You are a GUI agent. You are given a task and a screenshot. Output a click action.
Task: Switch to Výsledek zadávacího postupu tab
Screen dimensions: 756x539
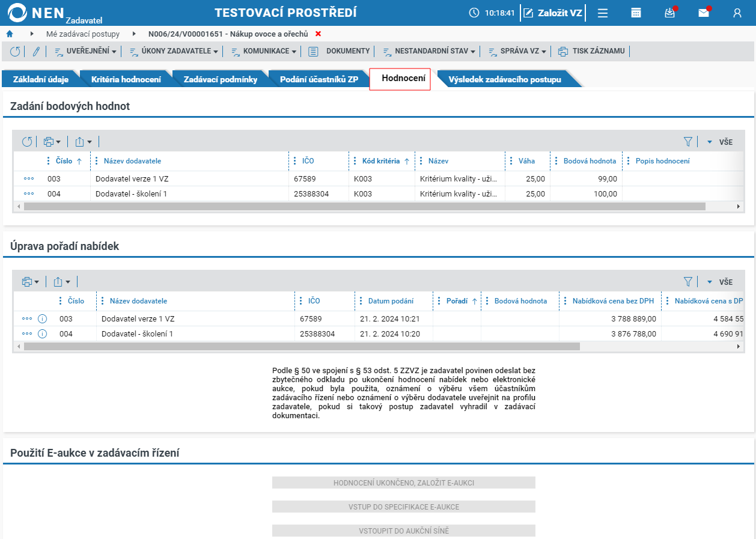tap(505, 79)
